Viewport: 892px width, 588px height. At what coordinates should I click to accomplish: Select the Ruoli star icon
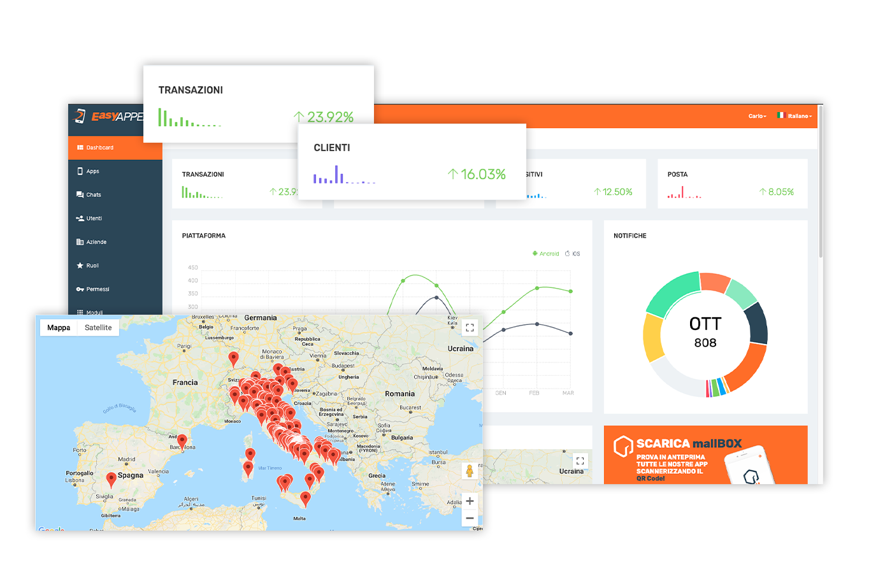(80, 266)
